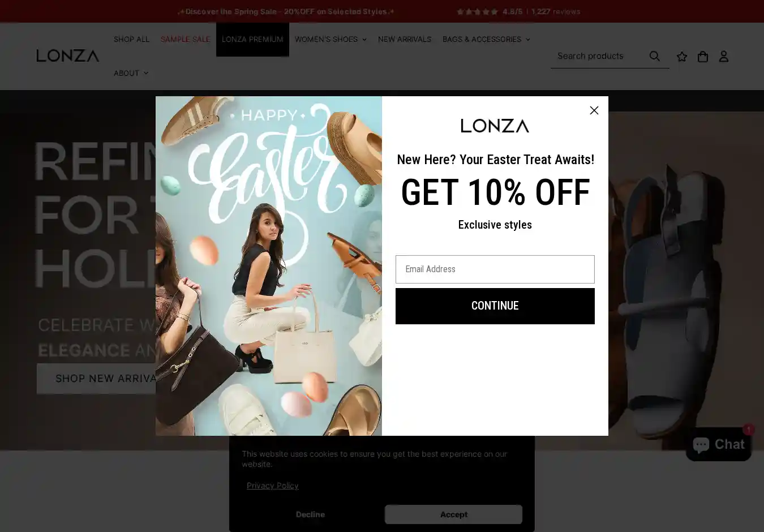
Task: Click the search magnifier icon
Action: click(655, 56)
